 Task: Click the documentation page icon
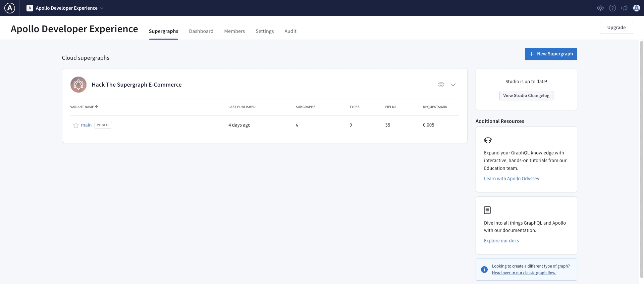tap(487, 210)
